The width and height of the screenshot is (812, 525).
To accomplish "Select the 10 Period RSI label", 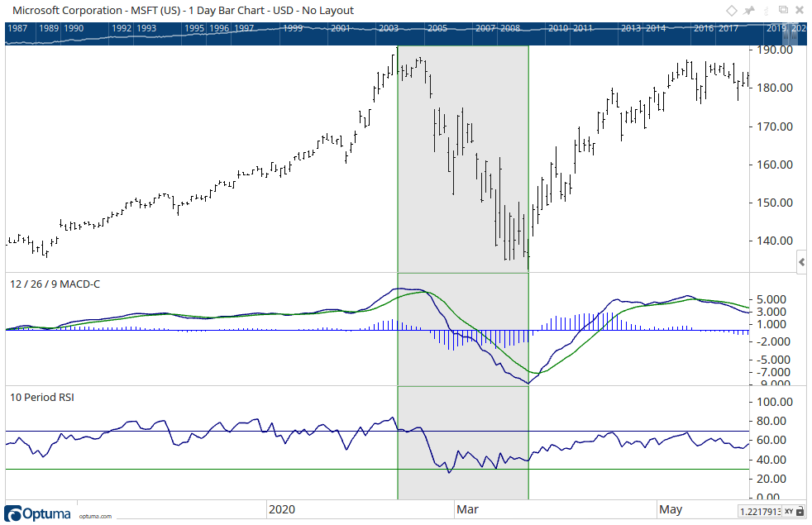I will coord(42,397).
